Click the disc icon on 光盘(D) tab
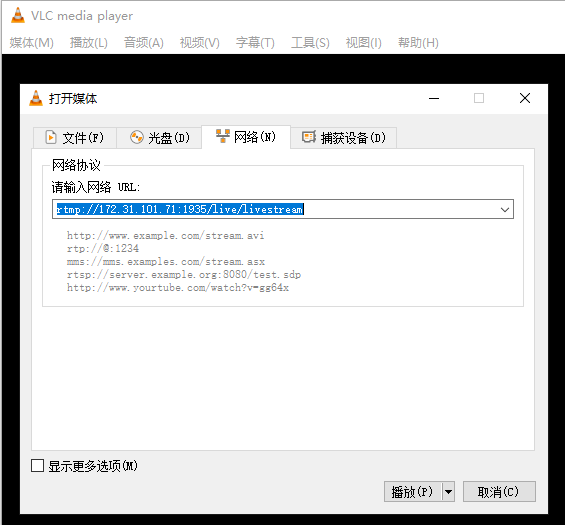The image size is (565, 525). pos(137,137)
